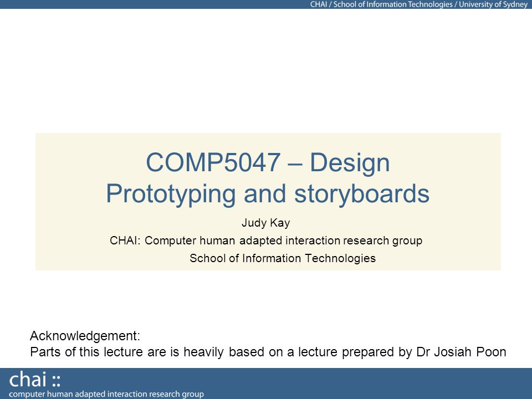Image resolution: width=532 pixels, height=399 pixels.
Task: Select 'CHAI: Computer human adapted interaction research group' line
Action: point(266,241)
